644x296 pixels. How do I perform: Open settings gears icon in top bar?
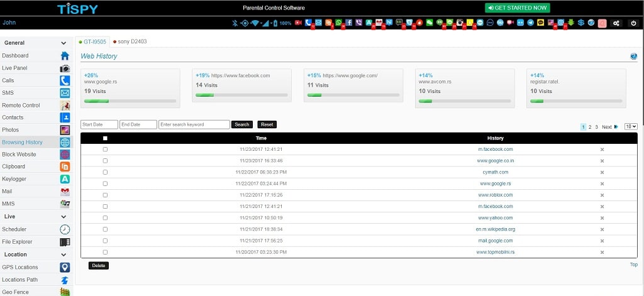[616, 23]
